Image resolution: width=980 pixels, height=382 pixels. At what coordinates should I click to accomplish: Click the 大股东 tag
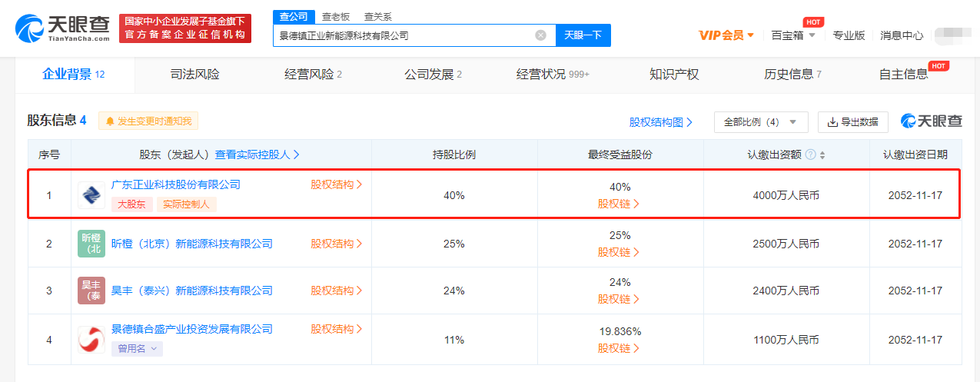131,204
